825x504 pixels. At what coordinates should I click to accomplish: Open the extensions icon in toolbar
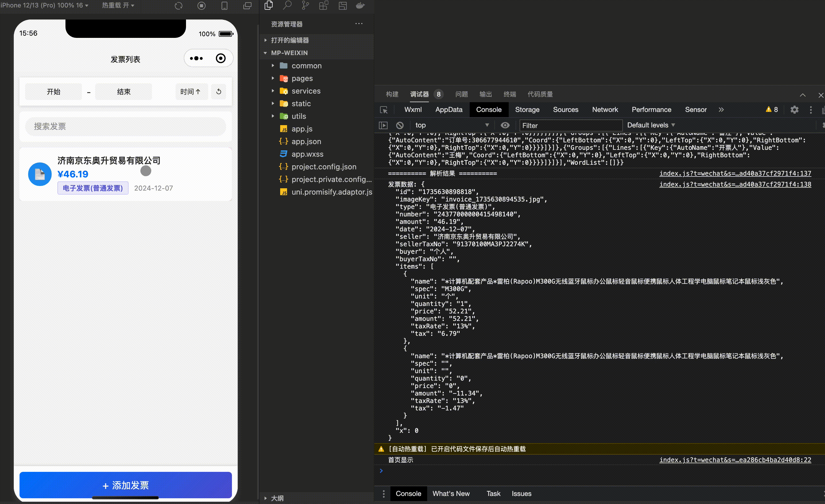pos(324,5)
